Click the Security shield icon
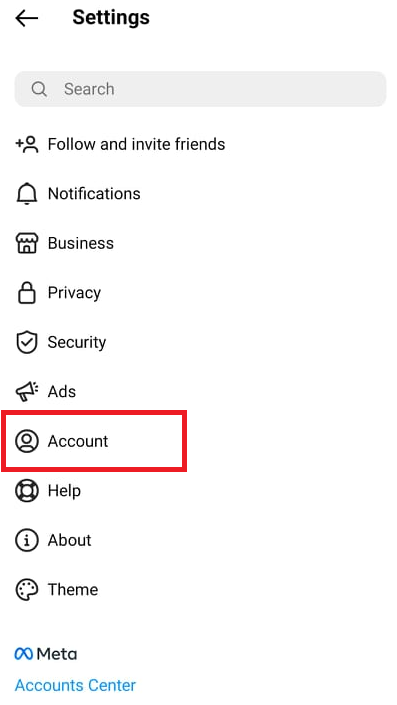Image resolution: width=397 pixels, height=705 pixels. (x=27, y=343)
